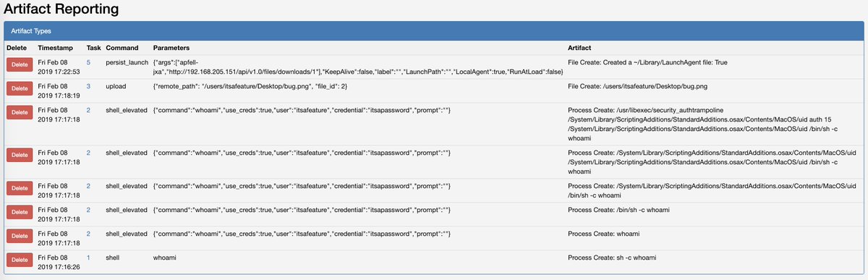Open task 5 link for persist_launch
The image size is (868, 280).
tap(88, 63)
